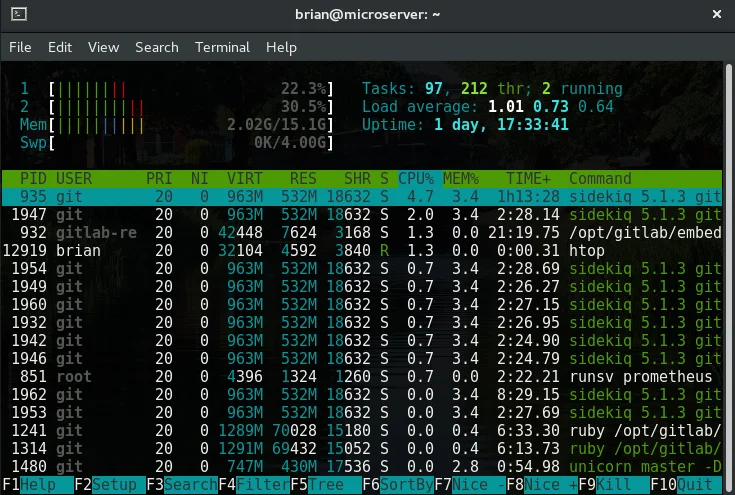This screenshot has width=735, height=495.
Task: Open the Help menu in the menu bar
Action: (281, 47)
